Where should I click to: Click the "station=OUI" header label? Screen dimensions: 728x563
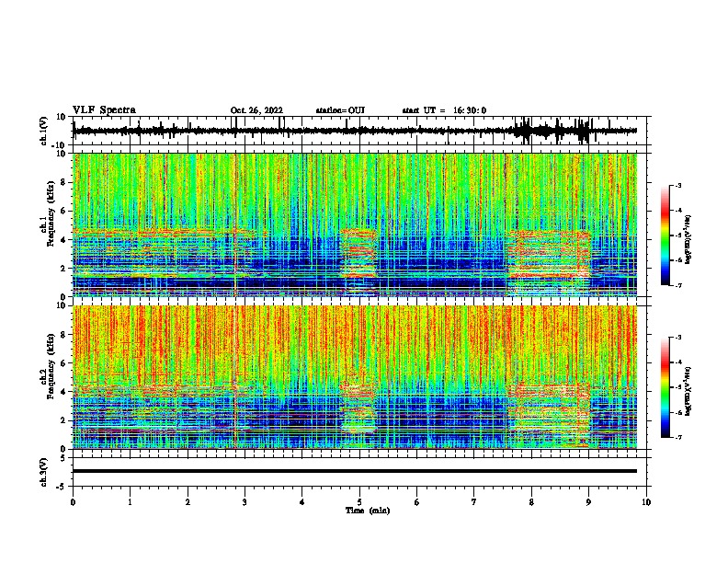click(x=340, y=110)
